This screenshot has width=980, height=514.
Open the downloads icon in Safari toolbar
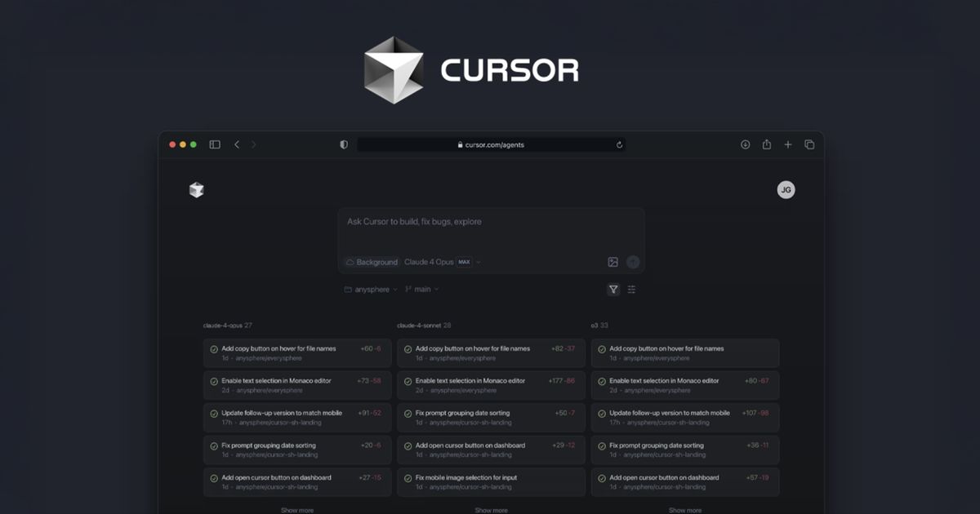click(x=746, y=144)
